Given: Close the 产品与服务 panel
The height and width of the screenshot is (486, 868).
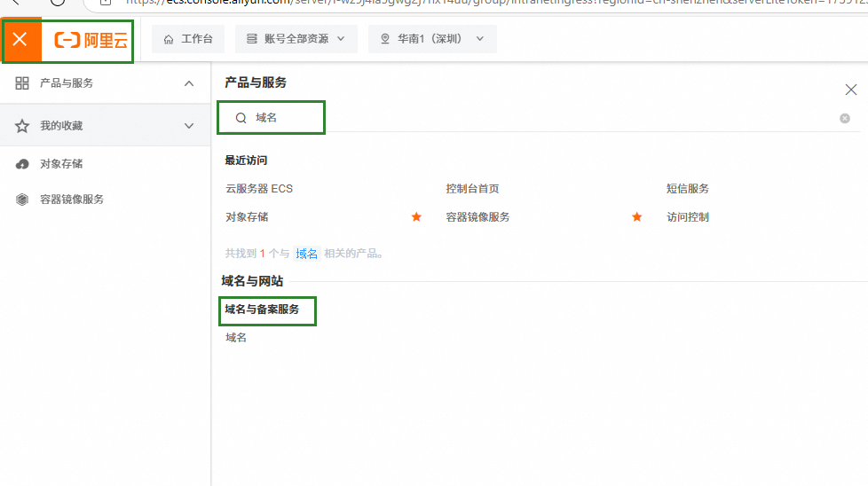Looking at the screenshot, I should [850, 90].
